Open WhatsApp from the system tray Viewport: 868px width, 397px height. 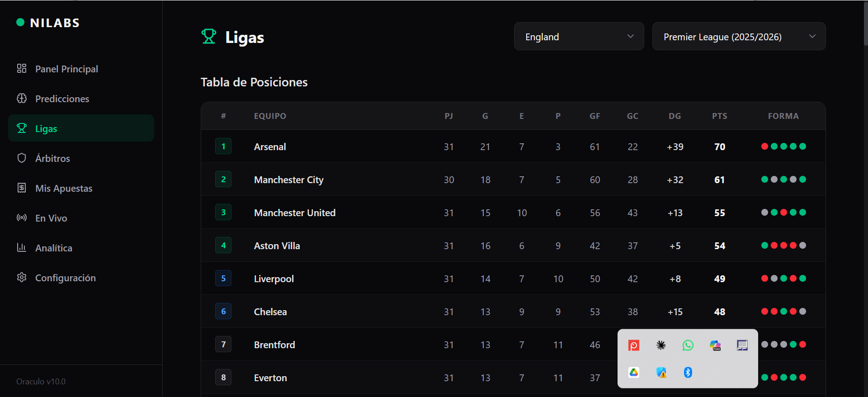[688, 345]
